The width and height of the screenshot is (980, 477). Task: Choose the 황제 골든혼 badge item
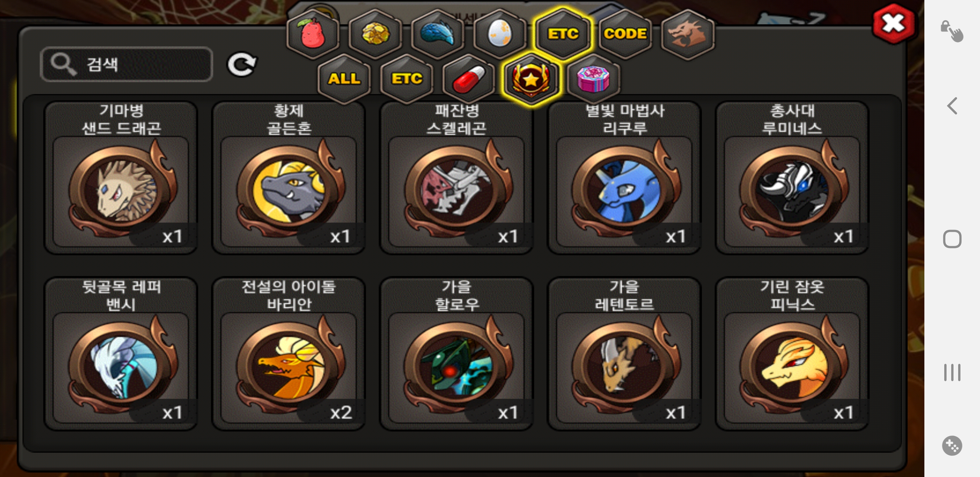point(289,178)
